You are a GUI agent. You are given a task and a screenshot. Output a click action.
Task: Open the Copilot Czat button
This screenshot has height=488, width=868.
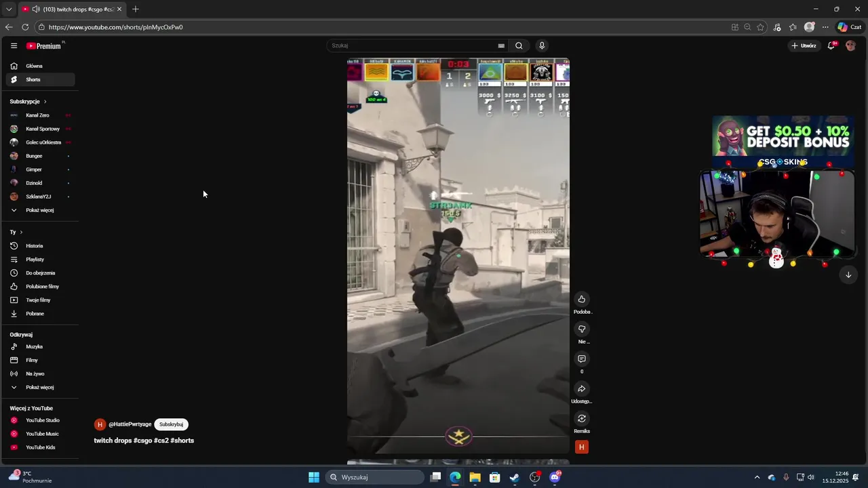tap(850, 27)
